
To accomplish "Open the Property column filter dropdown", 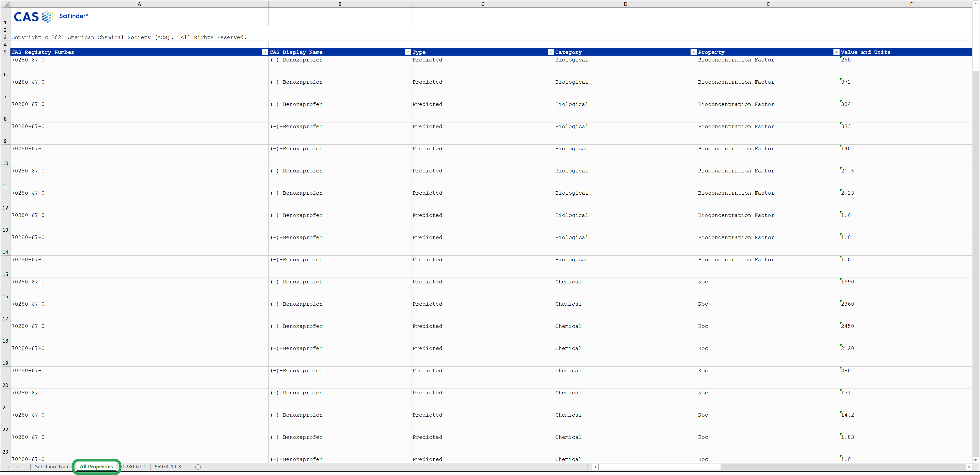I will [x=836, y=52].
